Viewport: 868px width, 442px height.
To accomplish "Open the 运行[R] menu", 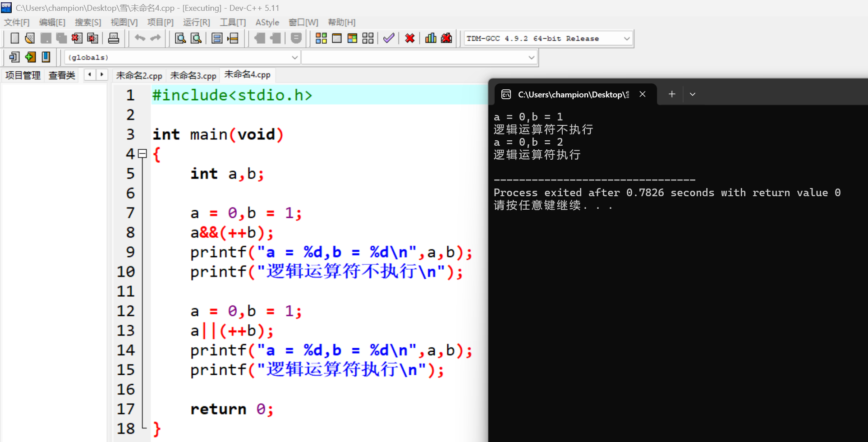I will click(197, 23).
